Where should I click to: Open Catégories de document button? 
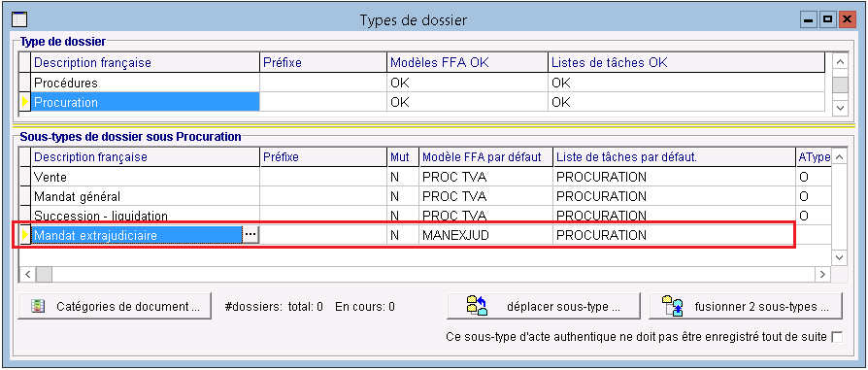point(115,306)
